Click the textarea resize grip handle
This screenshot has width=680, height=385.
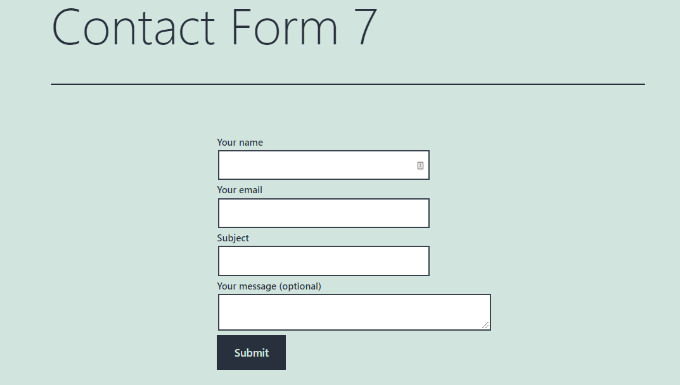(485, 325)
